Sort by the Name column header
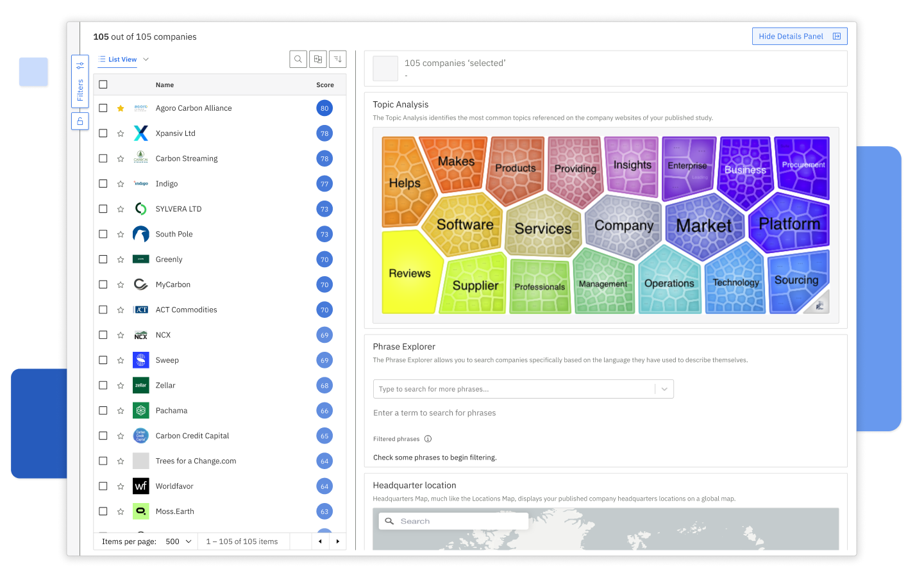This screenshot has height=578, width=924. [x=165, y=85]
